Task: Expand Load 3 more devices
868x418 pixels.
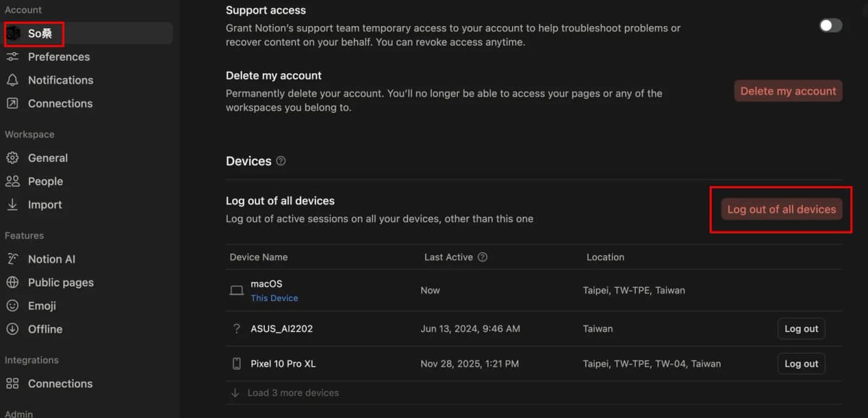Action: click(x=284, y=393)
